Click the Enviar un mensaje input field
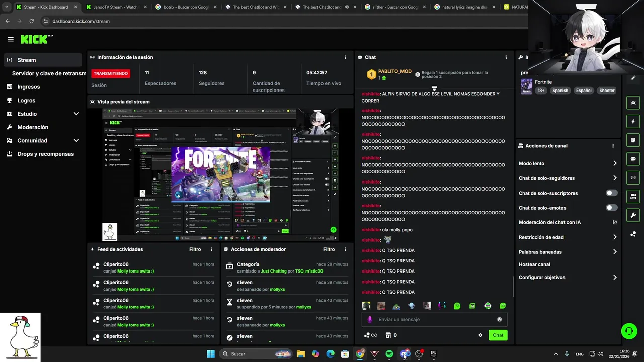The height and width of the screenshot is (362, 644). 434,319
